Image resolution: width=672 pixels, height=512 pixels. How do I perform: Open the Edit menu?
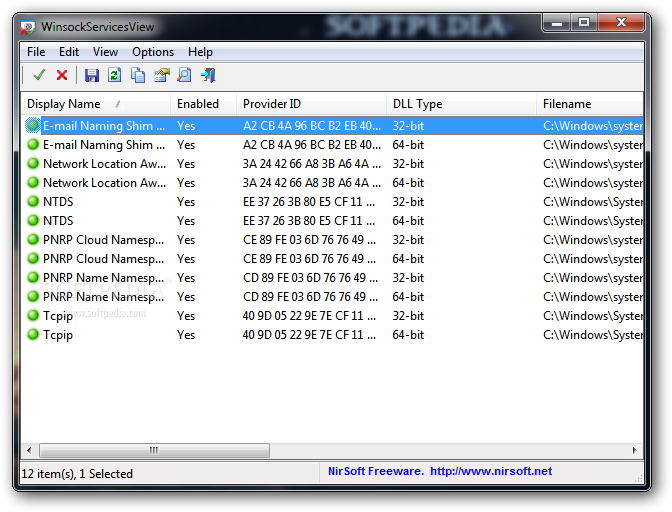69,52
